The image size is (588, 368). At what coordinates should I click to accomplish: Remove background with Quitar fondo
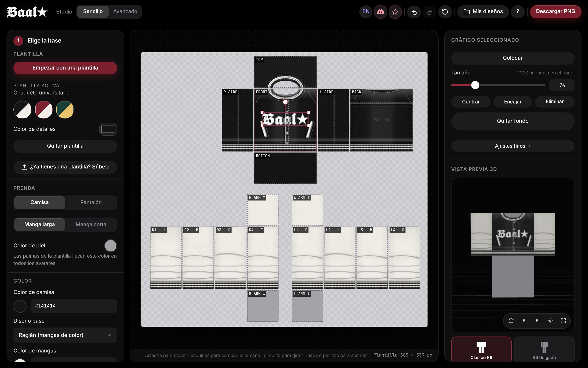point(513,121)
